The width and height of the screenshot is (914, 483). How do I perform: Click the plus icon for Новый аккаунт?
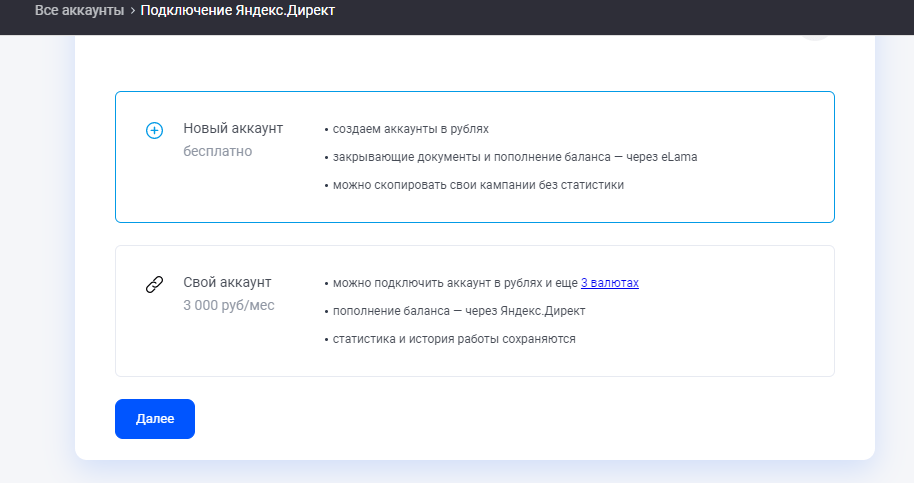point(154,131)
